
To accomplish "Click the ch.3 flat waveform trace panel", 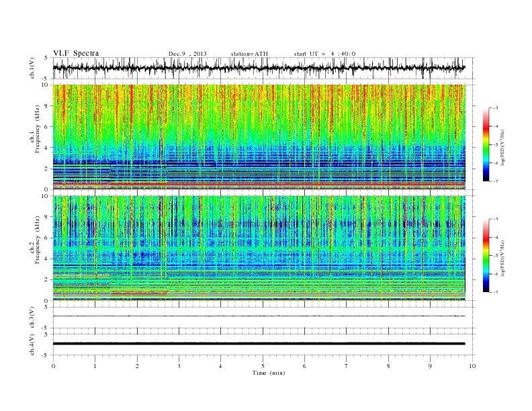I will coord(264,318).
